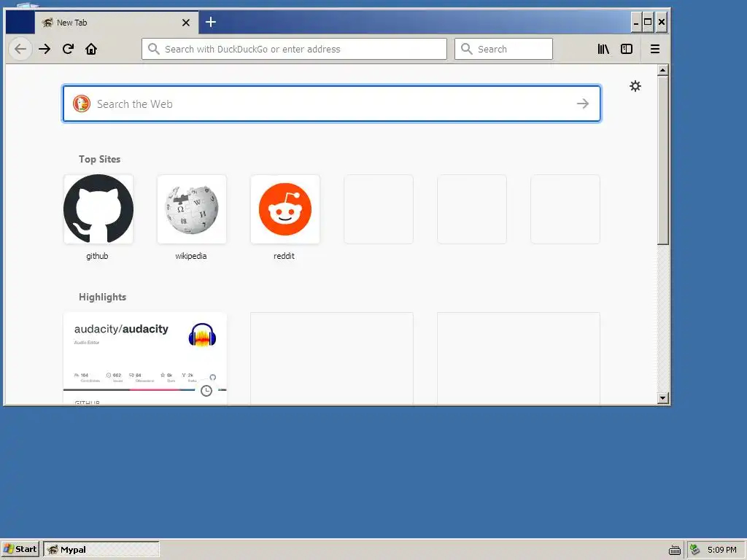
Task: Close the New Tab tab
Action: coord(186,23)
